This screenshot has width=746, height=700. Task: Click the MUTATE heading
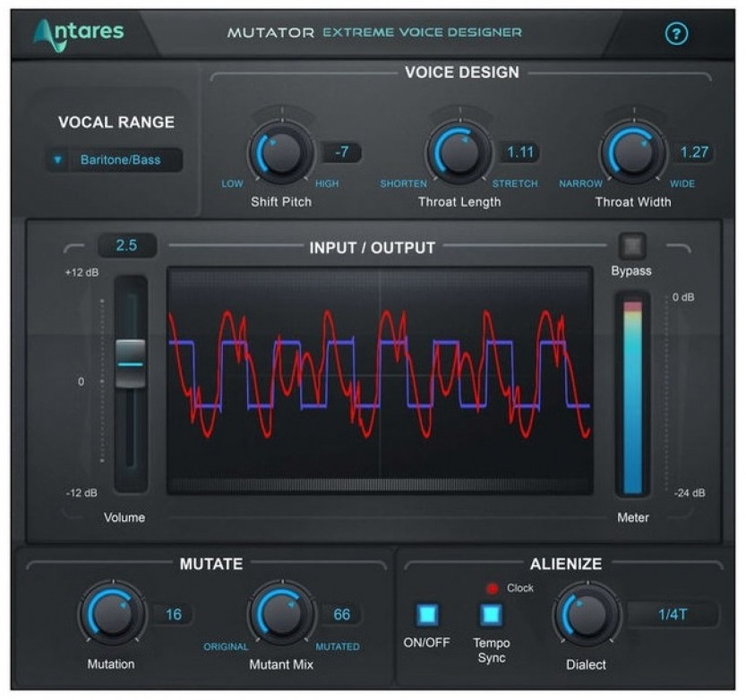(x=211, y=564)
